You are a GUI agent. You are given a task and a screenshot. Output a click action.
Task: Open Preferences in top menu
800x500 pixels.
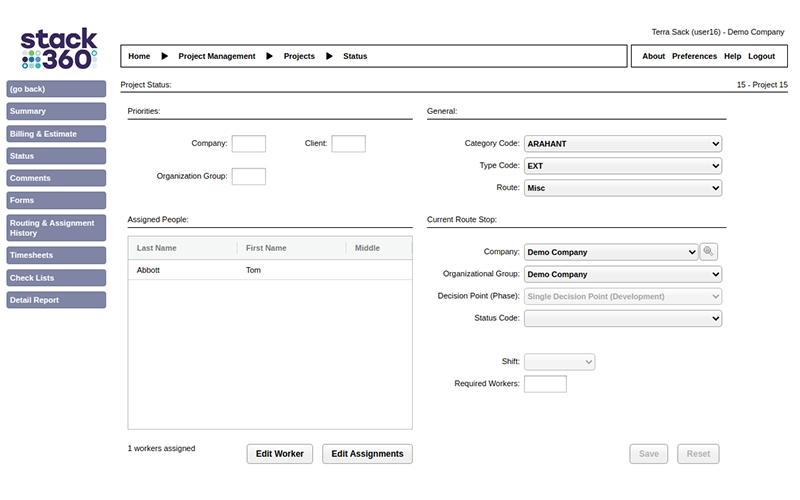click(x=694, y=56)
